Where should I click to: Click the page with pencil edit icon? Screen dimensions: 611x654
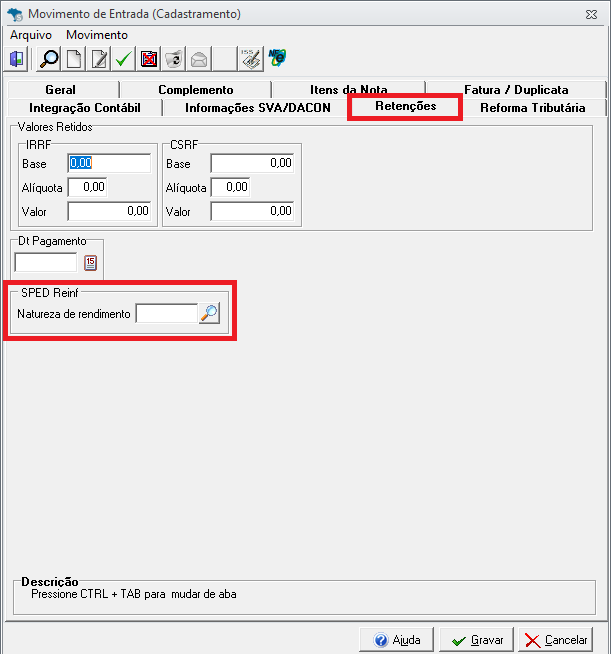click(x=99, y=59)
